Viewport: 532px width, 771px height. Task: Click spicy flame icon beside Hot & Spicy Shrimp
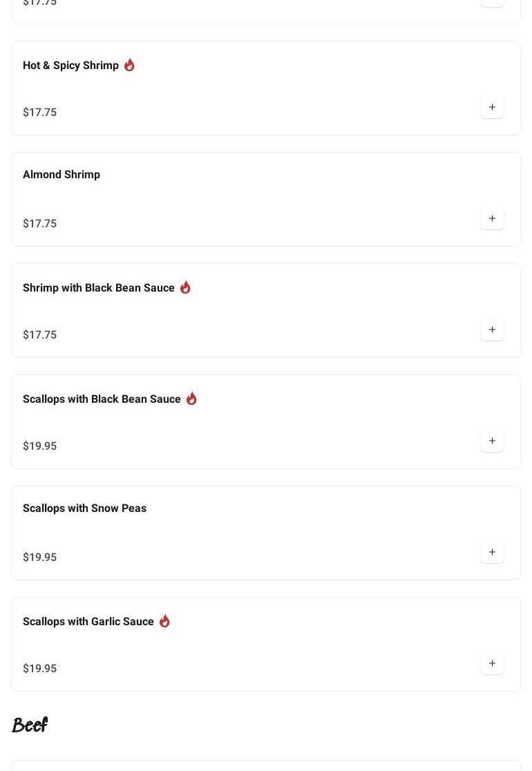click(x=129, y=65)
